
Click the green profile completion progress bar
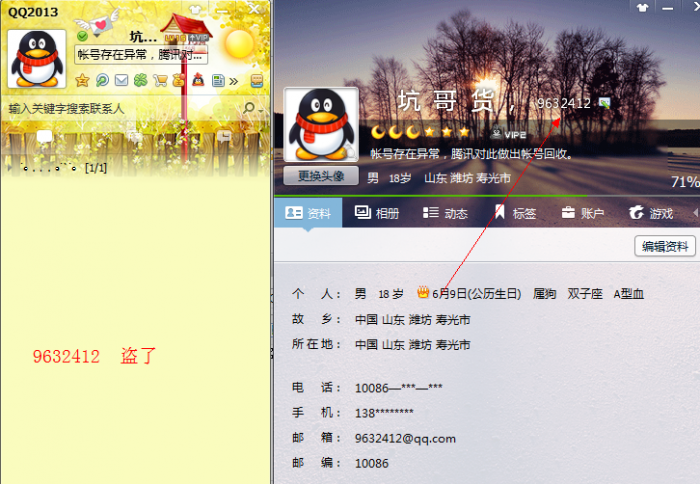tap(431, 196)
